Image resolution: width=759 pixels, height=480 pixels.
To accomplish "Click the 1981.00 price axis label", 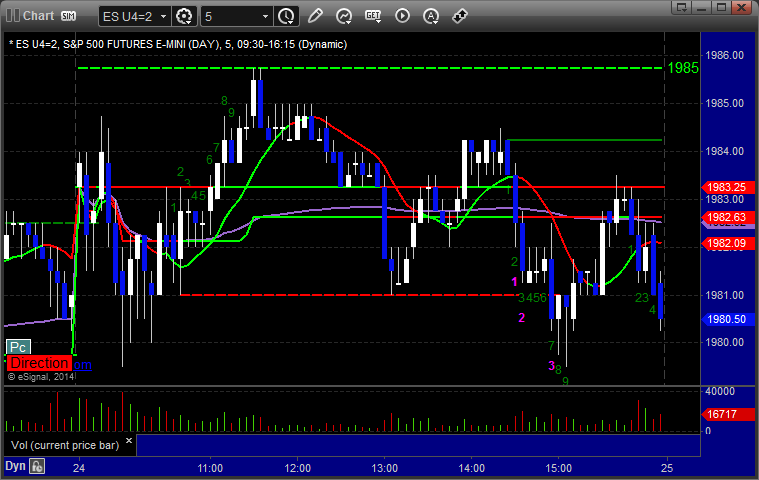I will pyautogui.click(x=725, y=295).
